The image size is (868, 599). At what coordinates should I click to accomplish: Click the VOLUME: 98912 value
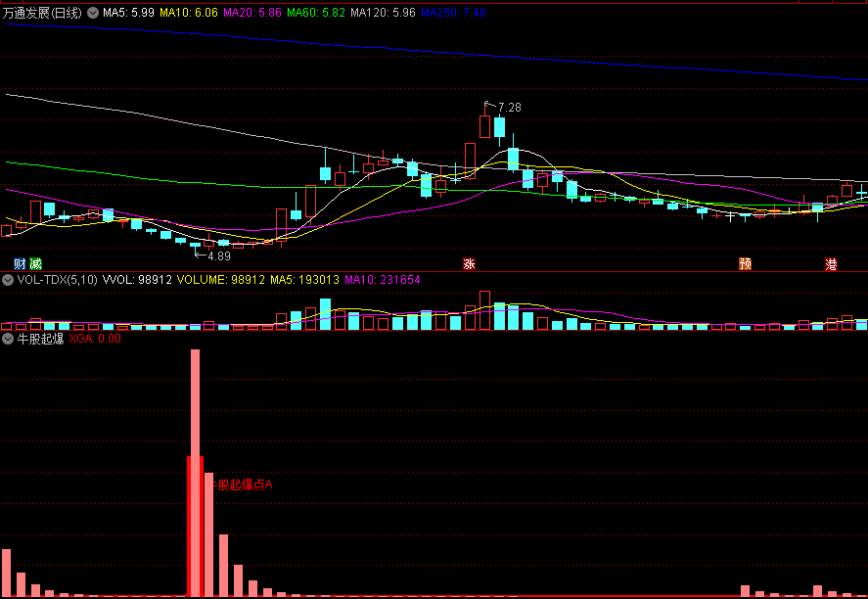221,280
